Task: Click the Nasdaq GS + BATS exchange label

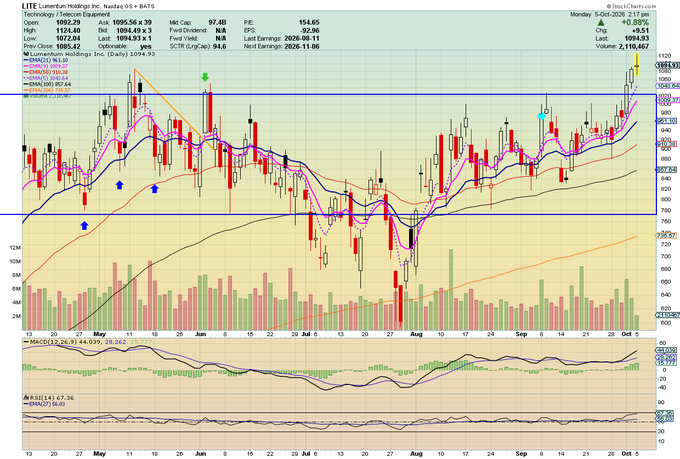Action: 129,7
